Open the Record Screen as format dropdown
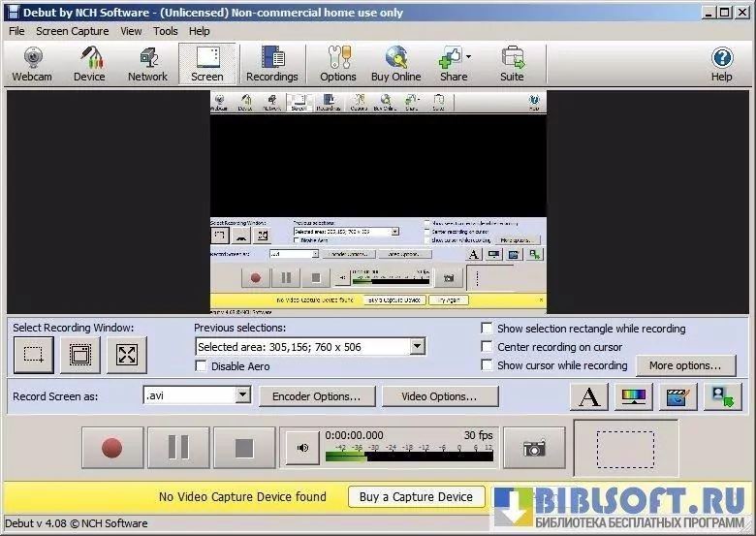Screen dimensions: 756x536 [x=242, y=395]
